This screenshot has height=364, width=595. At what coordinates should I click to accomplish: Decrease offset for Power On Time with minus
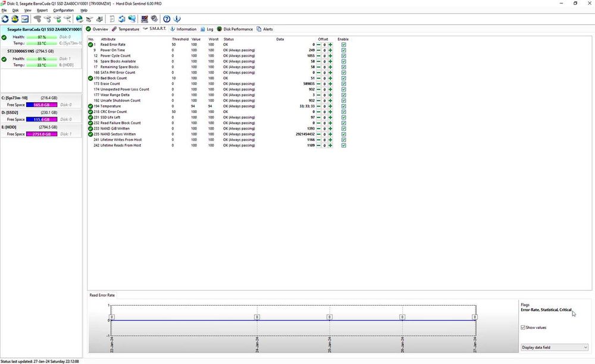[318, 51]
